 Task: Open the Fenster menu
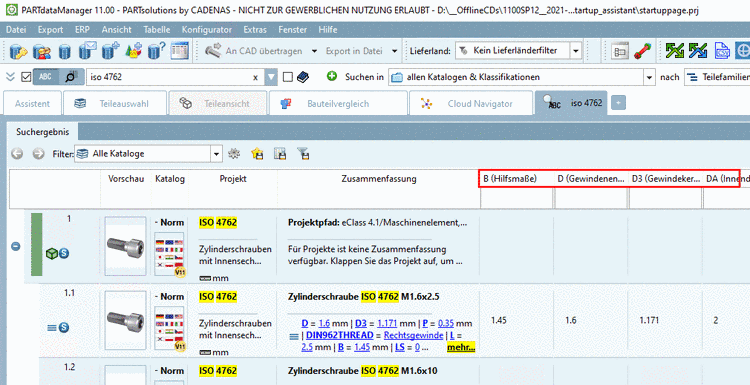pos(293,30)
